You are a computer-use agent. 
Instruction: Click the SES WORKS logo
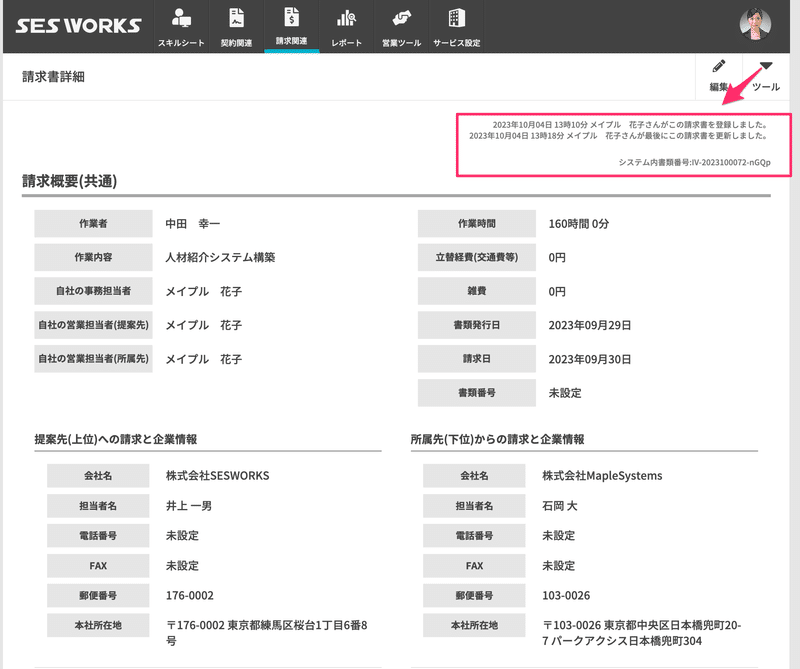pos(78,26)
